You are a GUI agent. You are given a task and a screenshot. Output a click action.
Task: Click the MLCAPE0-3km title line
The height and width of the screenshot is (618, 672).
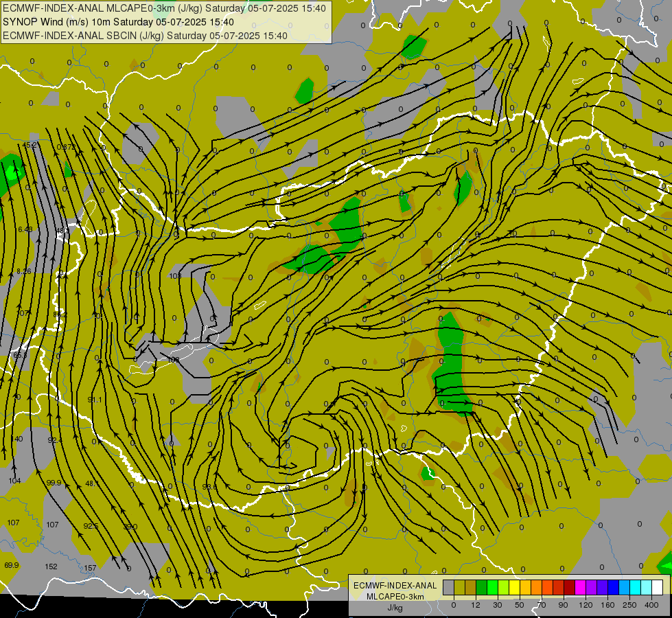[x=164, y=8]
